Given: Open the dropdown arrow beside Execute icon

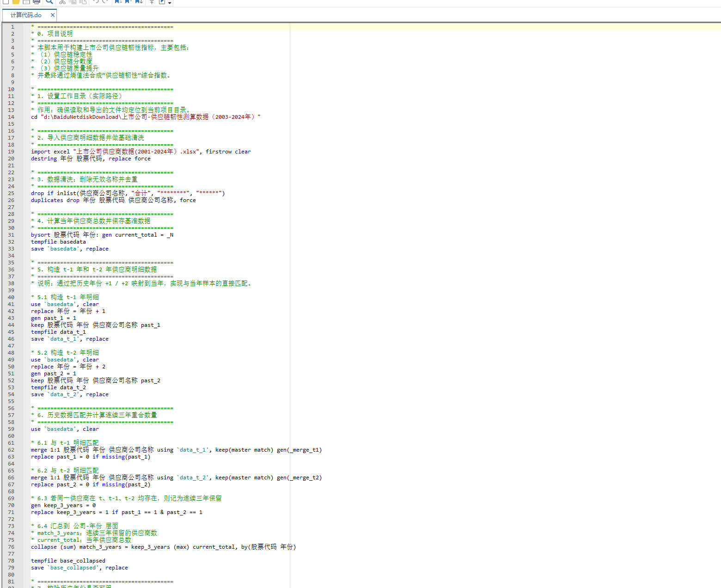Looking at the screenshot, I should pos(170,3).
